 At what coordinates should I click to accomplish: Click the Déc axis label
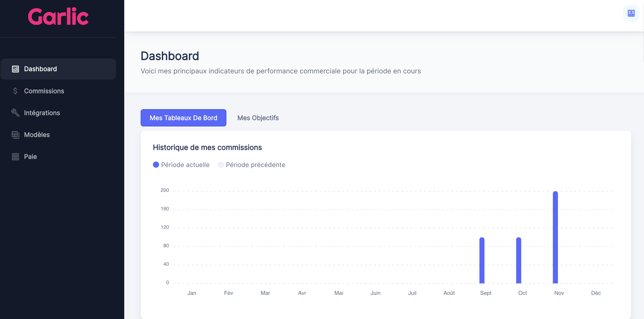(596, 293)
